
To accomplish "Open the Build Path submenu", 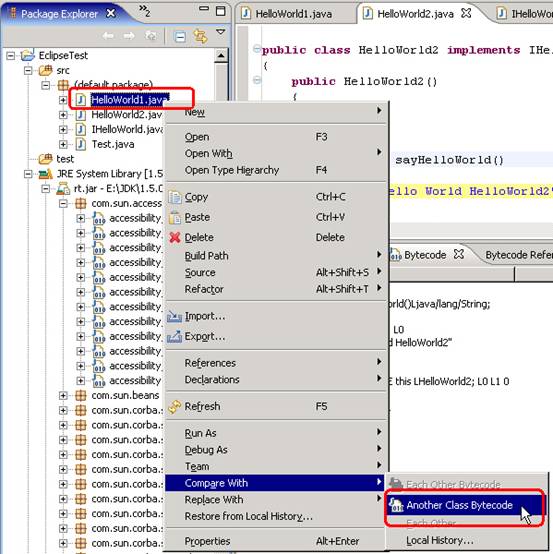I will click(276, 256).
